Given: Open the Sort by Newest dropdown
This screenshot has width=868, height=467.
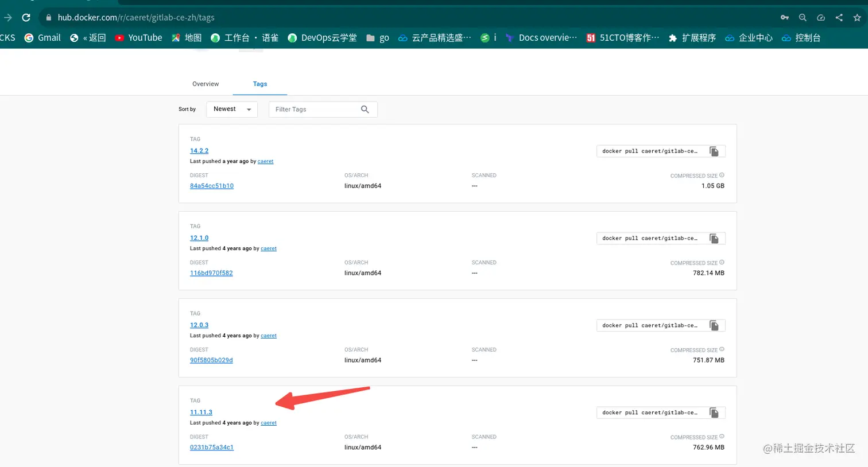Looking at the screenshot, I should (232, 109).
